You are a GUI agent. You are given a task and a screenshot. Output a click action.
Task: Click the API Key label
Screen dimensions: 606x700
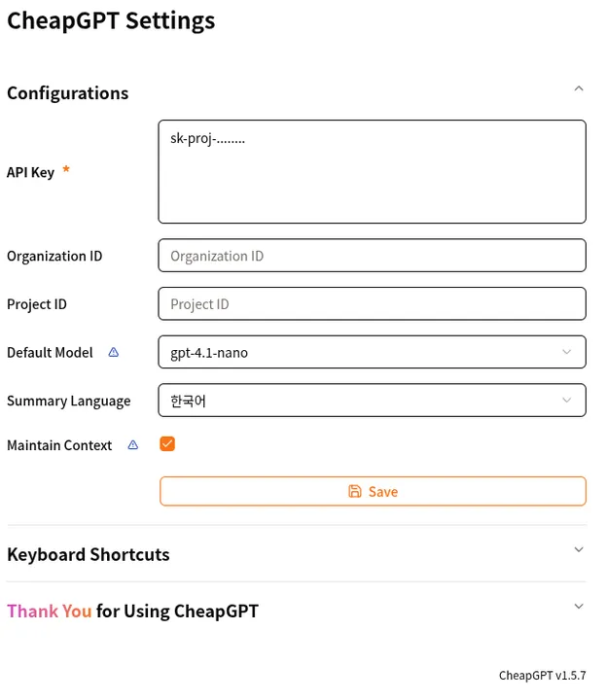pyautogui.click(x=30, y=172)
